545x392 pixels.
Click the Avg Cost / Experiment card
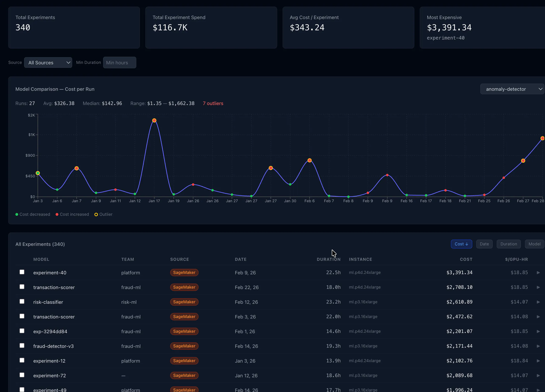click(348, 28)
